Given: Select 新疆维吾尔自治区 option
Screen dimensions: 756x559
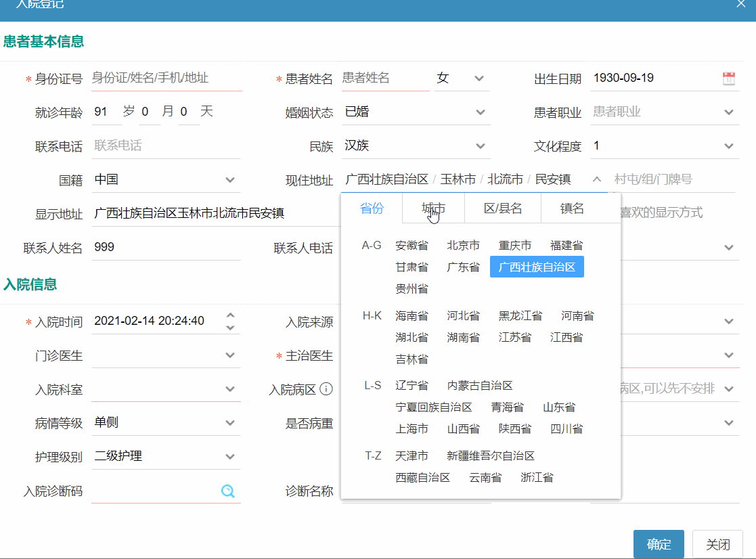Looking at the screenshot, I should coord(491,456).
